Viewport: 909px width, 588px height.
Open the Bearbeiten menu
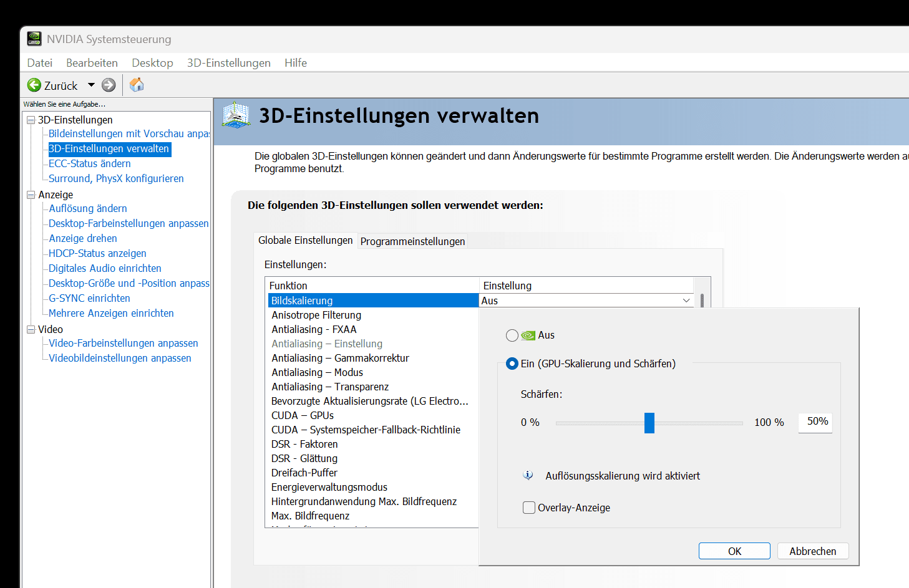tap(92, 63)
